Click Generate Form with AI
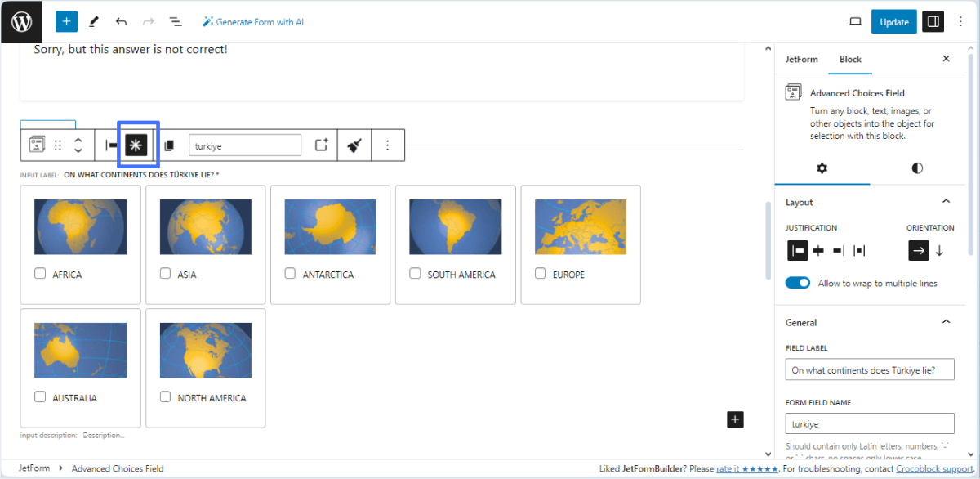980x479 pixels. pyautogui.click(x=253, y=22)
